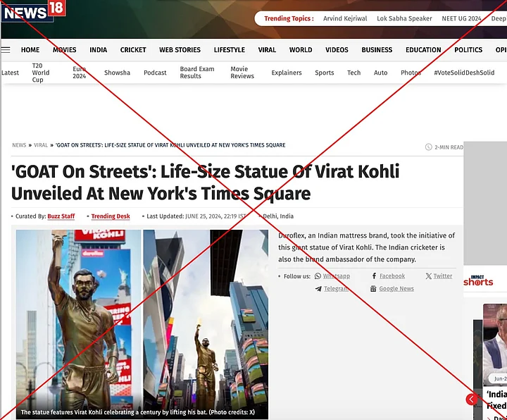The image size is (507, 420).
Task: Select the T20 World Cup tab
Action: coord(41,73)
